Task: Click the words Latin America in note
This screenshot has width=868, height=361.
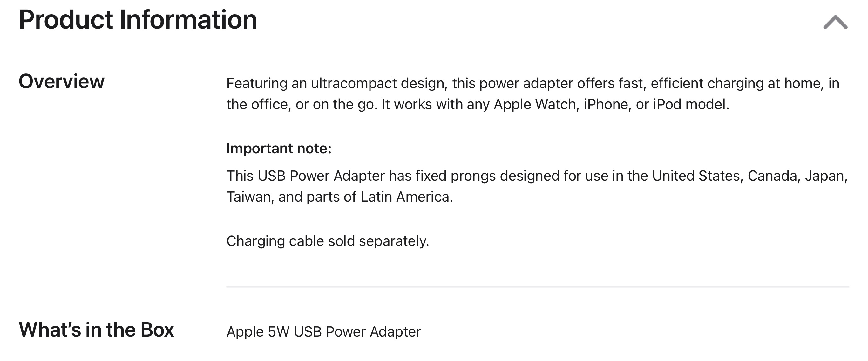Action: point(406,197)
